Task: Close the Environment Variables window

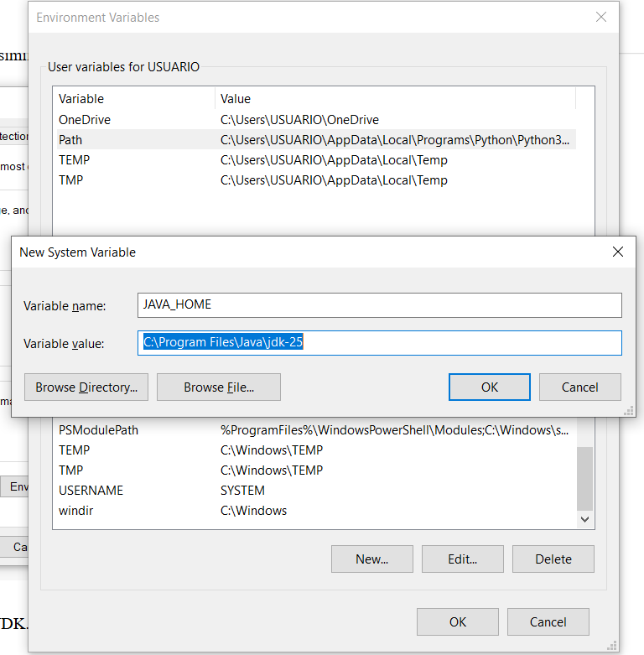Action: (600, 17)
